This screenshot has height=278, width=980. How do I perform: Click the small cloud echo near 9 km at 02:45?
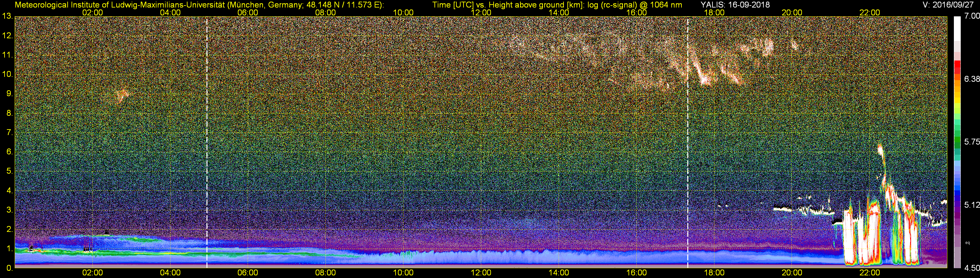coord(122,95)
